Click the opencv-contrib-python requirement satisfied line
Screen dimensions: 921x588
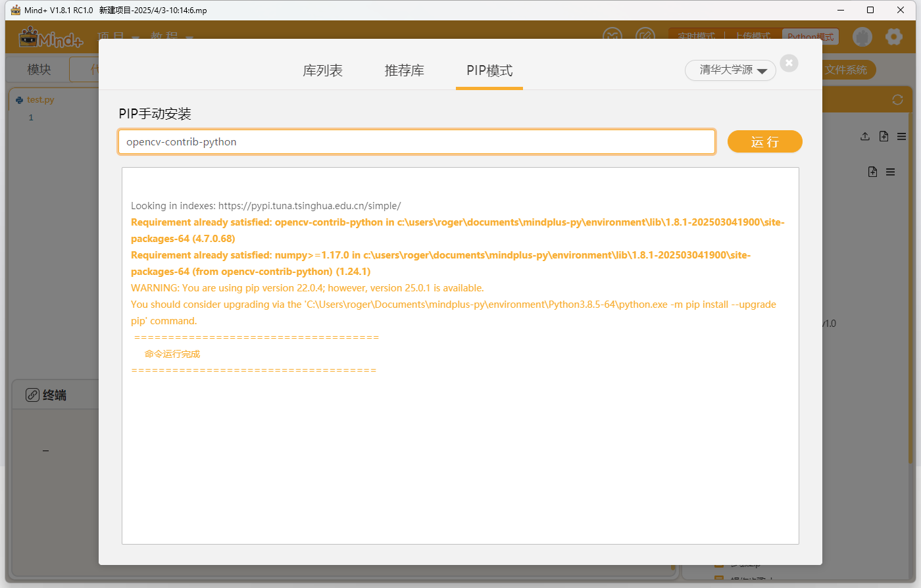click(458, 230)
